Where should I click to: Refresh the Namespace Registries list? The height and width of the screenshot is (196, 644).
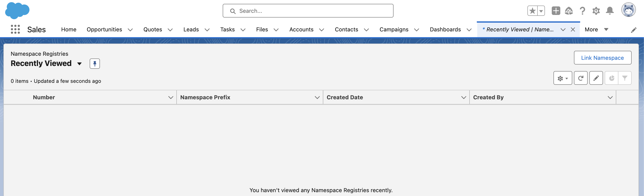pyautogui.click(x=581, y=78)
